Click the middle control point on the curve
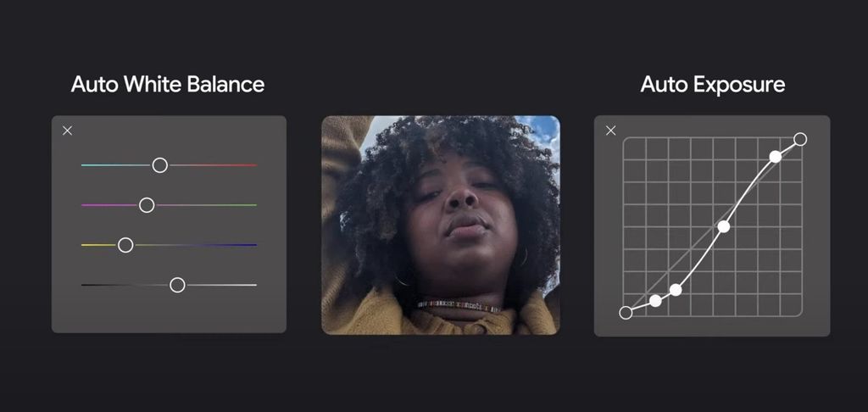This screenshot has height=412, width=868. [x=723, y=226]
